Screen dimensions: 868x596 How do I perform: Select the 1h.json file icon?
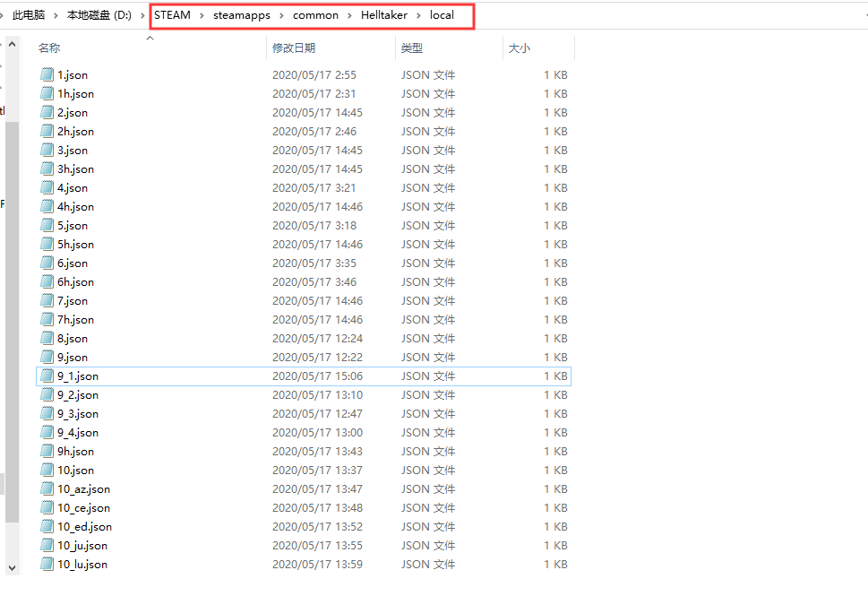(x=47, y=93)
